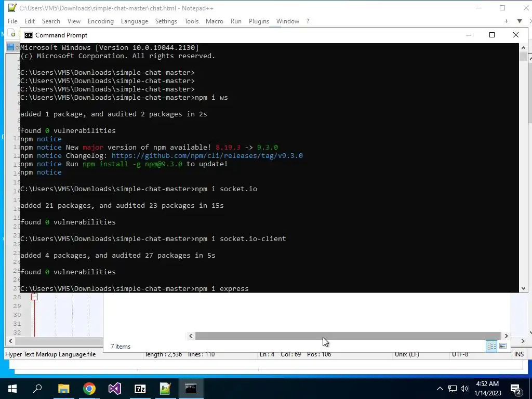Click 'Ln : 4' position status text
This screenshot has height=399, width=532.
267,354
